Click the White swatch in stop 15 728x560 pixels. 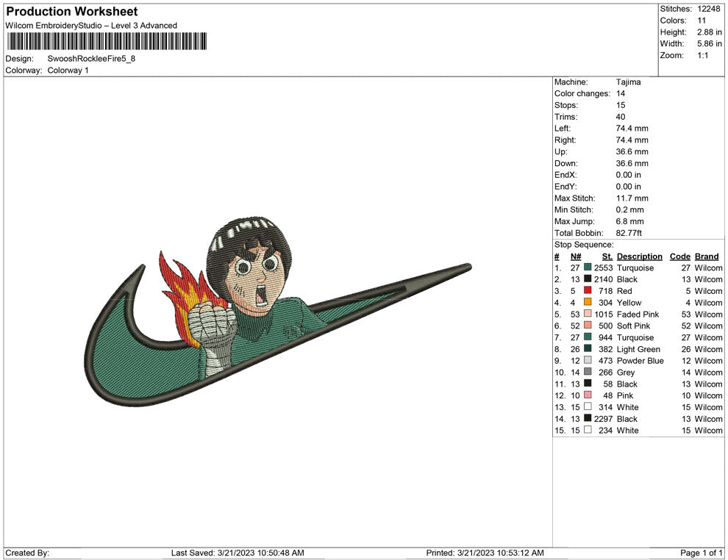(588, 430)
